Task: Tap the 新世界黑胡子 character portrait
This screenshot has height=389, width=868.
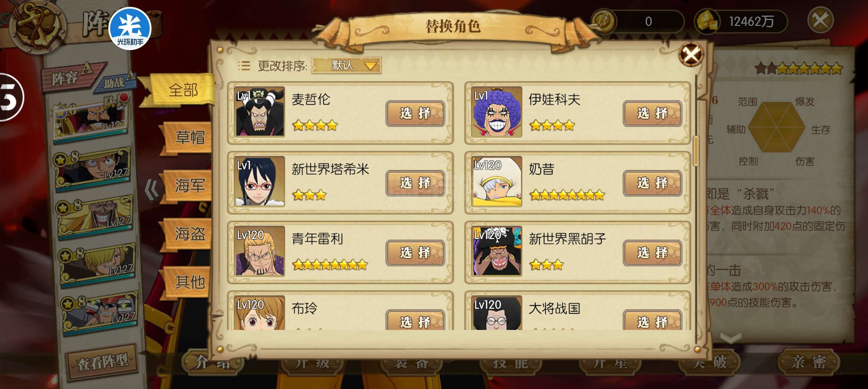Action: (497, 251)
